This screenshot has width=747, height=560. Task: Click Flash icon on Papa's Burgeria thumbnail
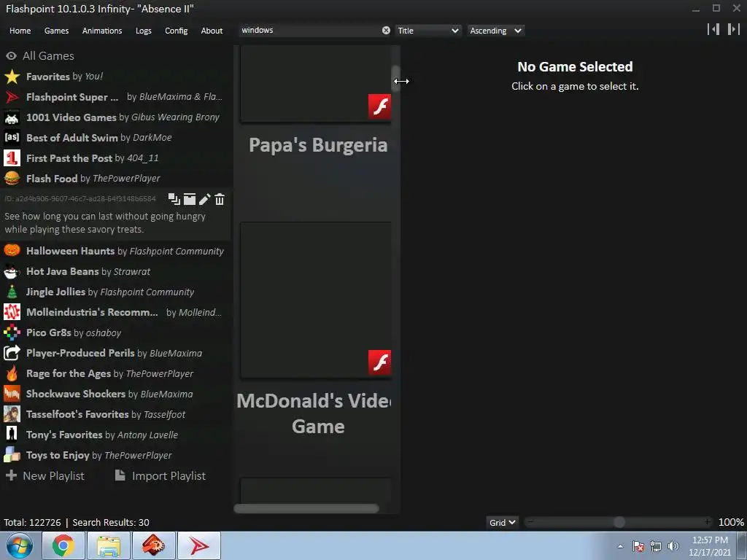pos(379,106)
